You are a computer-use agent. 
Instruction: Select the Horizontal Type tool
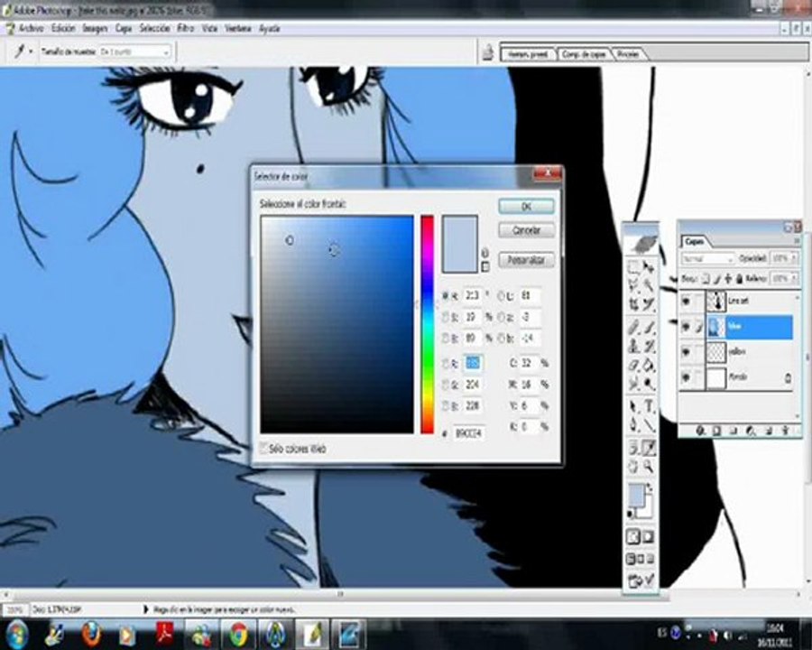(x=649, y=407)
